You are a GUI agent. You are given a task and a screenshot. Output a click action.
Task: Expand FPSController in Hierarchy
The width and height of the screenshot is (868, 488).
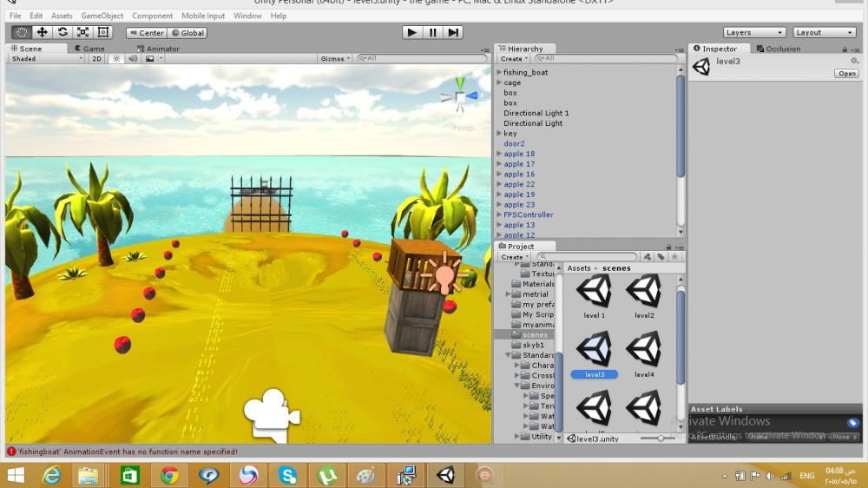499,214
